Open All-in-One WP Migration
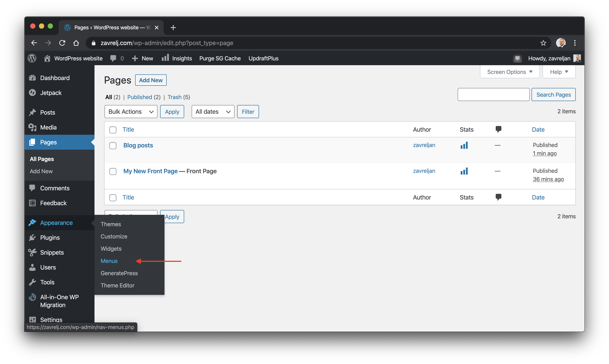The width and height of the screenshot is (609, 364). [x=59, y=301]
